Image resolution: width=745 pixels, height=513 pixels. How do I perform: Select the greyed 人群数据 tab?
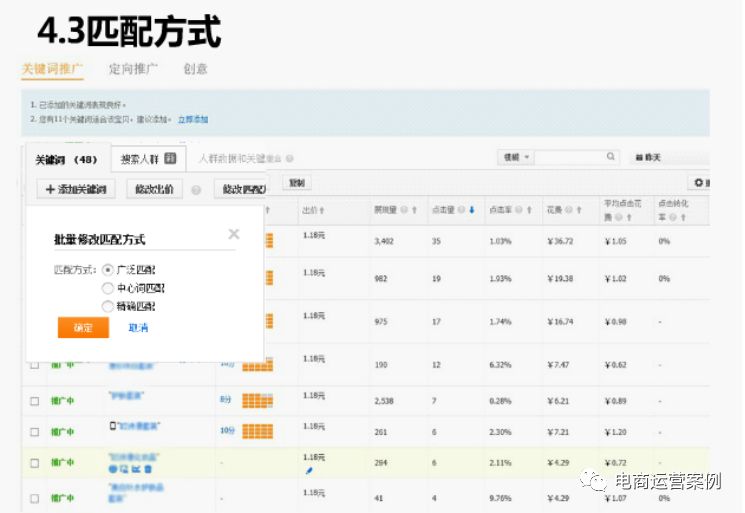[x=239, y=158]
